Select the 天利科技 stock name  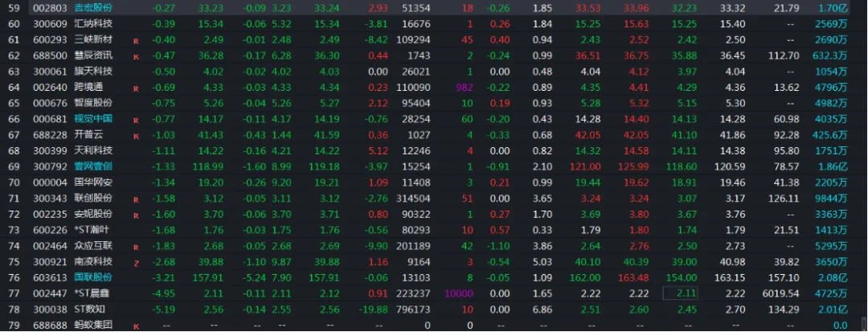click(x=93, y=150)
